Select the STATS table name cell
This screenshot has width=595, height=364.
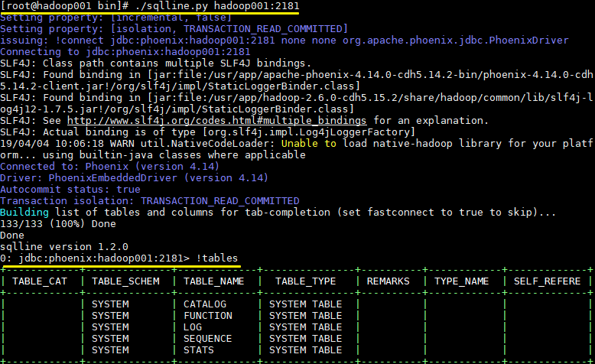click(x=199, y=350)
